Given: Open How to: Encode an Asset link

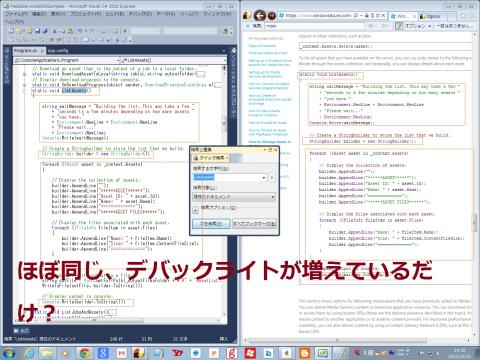Looking at the screenshot, I should [x=268, y=123].
